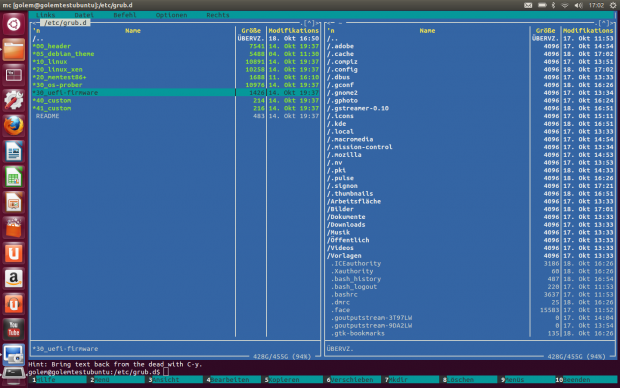Open the mail indicator in the top bar
620x388 pixels.
click(528, 5)
